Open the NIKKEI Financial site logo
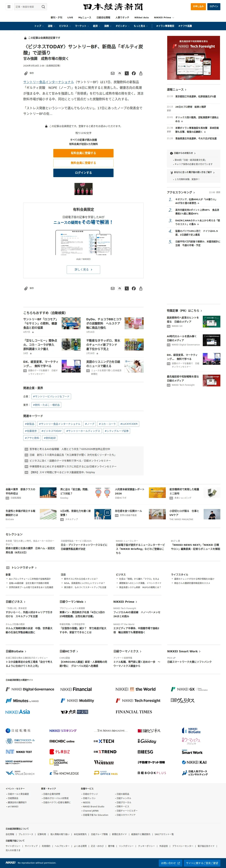The width and height of the screenshot is (226, 868). [x=76, y=689]
